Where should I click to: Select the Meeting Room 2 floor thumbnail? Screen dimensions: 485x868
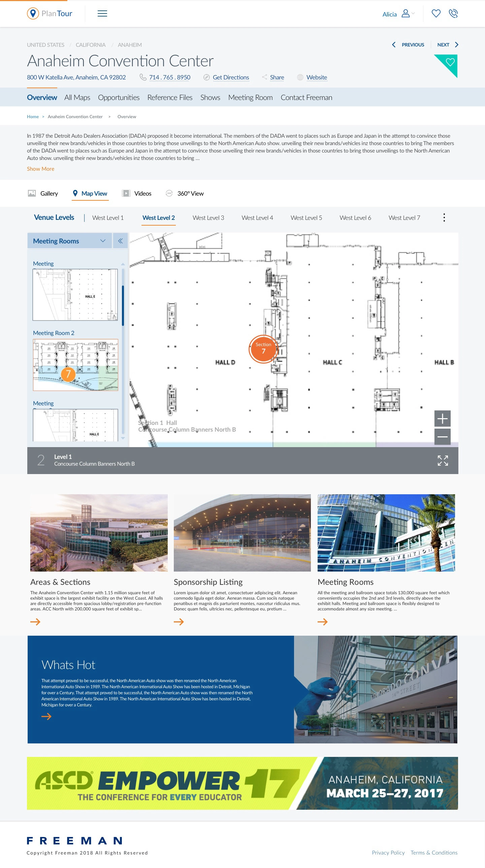pyautogui.click(x=75, y=365)
